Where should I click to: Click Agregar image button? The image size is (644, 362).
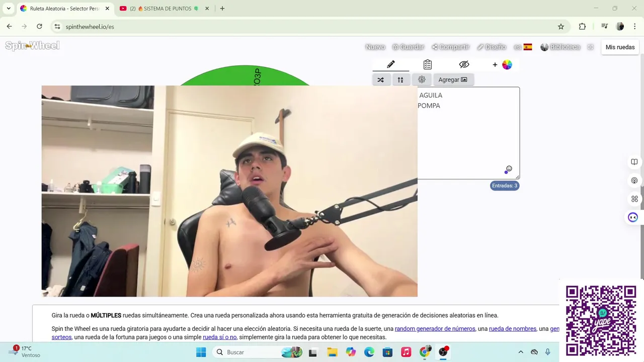(x=453, y=79)
